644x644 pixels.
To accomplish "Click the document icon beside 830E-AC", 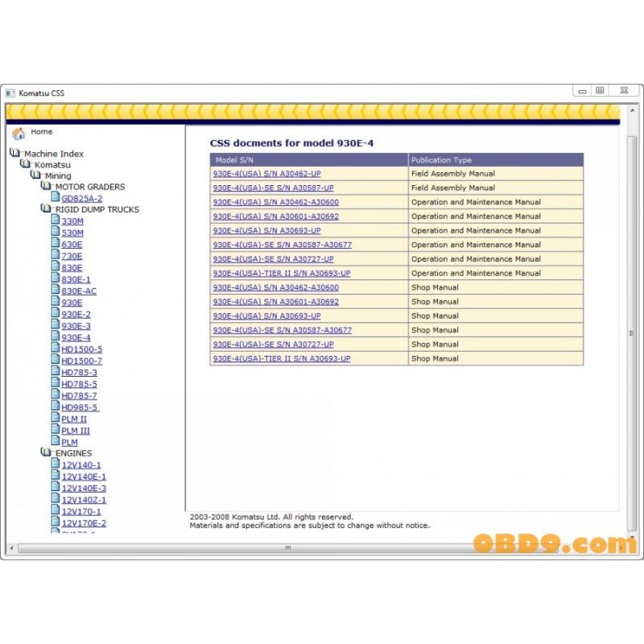I will tap(56, 289).
